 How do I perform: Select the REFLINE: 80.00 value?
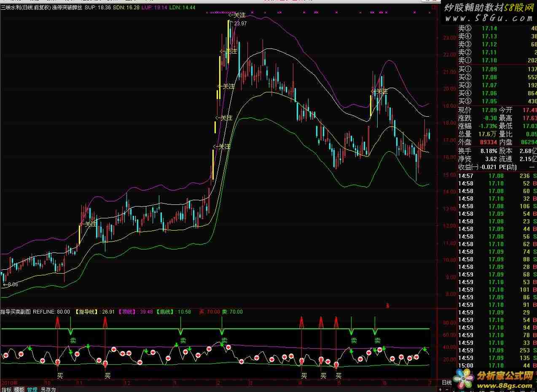[51, 312]
